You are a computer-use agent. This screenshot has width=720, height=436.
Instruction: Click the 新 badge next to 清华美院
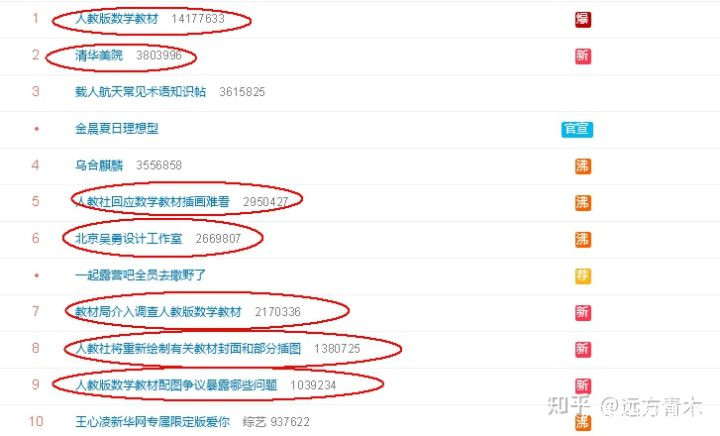point(583,56)
